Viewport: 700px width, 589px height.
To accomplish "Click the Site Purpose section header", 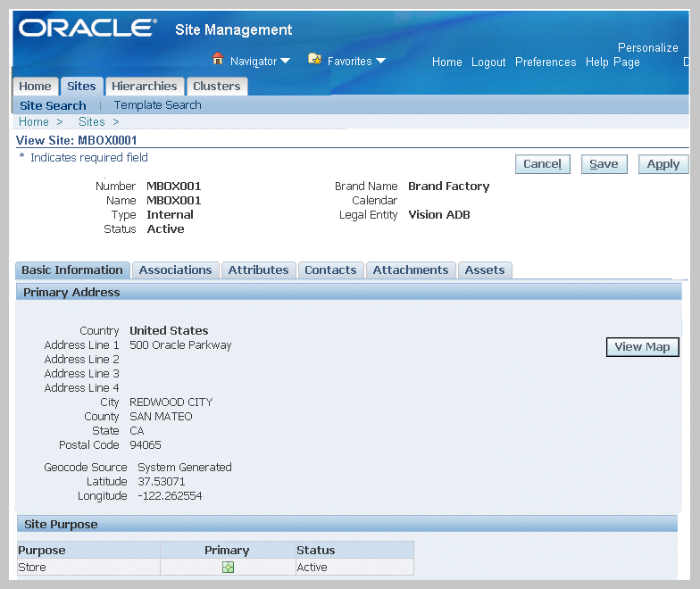I will 346,525.
